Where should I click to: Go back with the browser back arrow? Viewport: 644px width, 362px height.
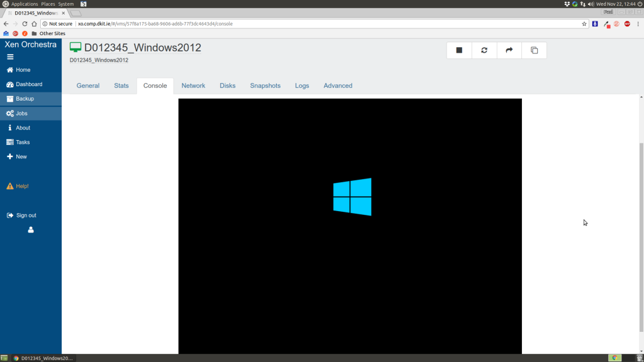(x=6, y=24)
